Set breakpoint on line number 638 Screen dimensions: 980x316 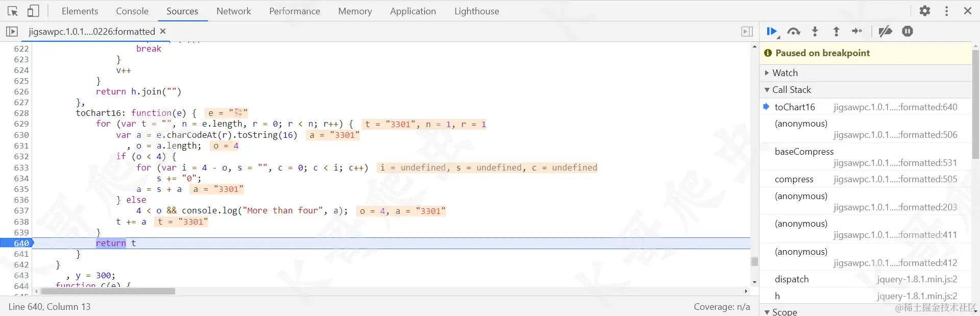21,222
